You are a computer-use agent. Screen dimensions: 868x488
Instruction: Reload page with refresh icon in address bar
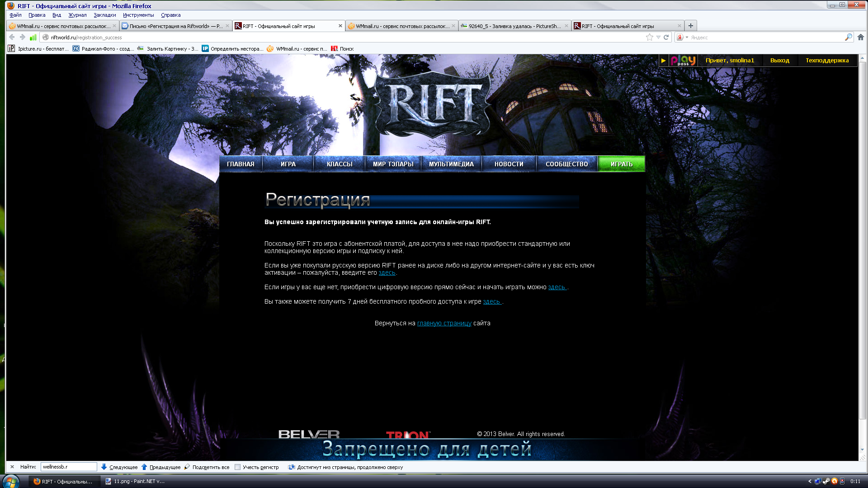(x=666, y=37)
